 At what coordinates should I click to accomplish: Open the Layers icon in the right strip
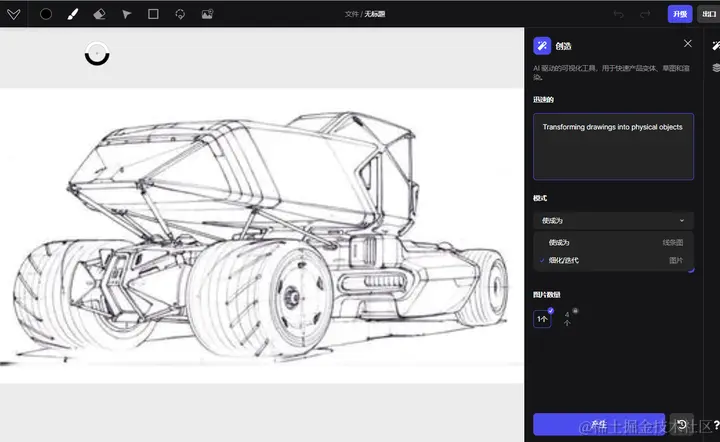[x=715, y=68]
